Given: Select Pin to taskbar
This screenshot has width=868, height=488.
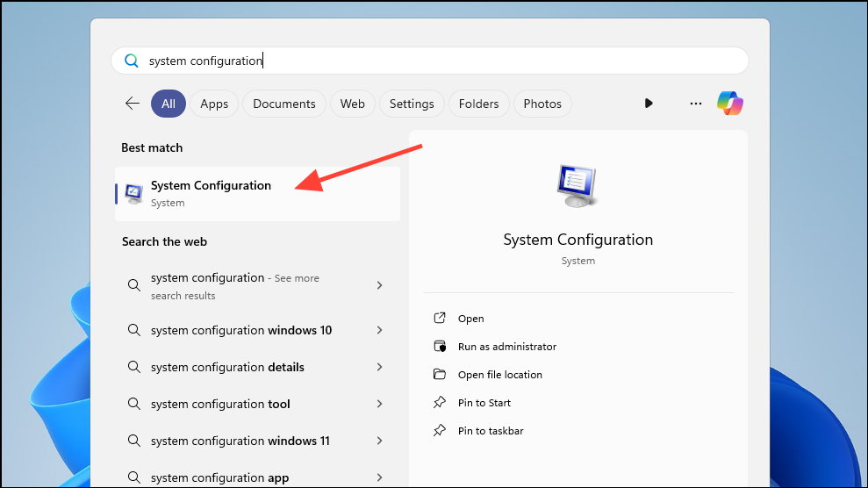Looking at the screenshot, I should coord(491,431).
